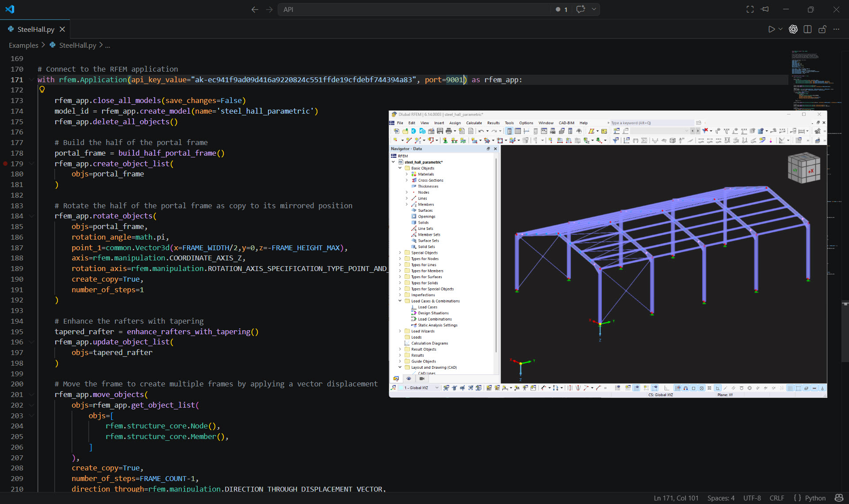Image resolution: width=849 pixels, height=504 pixels.
Task: Open the run options dropdown next to play
Action: pos(780,29)
